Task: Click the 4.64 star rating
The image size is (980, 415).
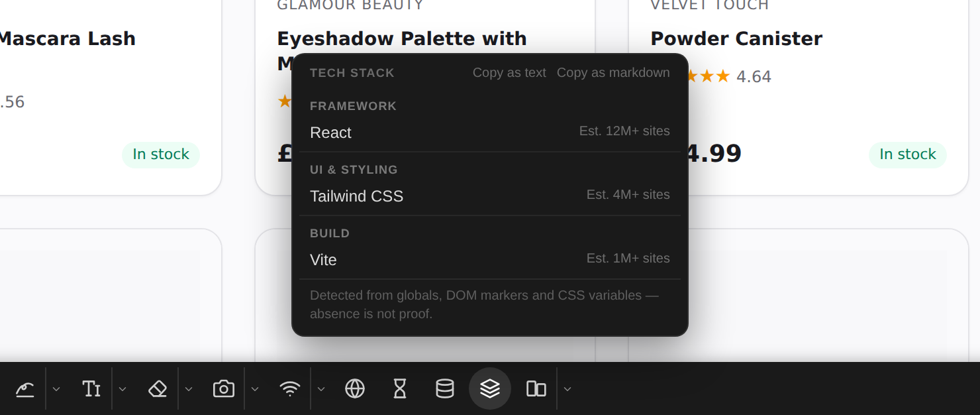Action: click(x=754, y=77)
